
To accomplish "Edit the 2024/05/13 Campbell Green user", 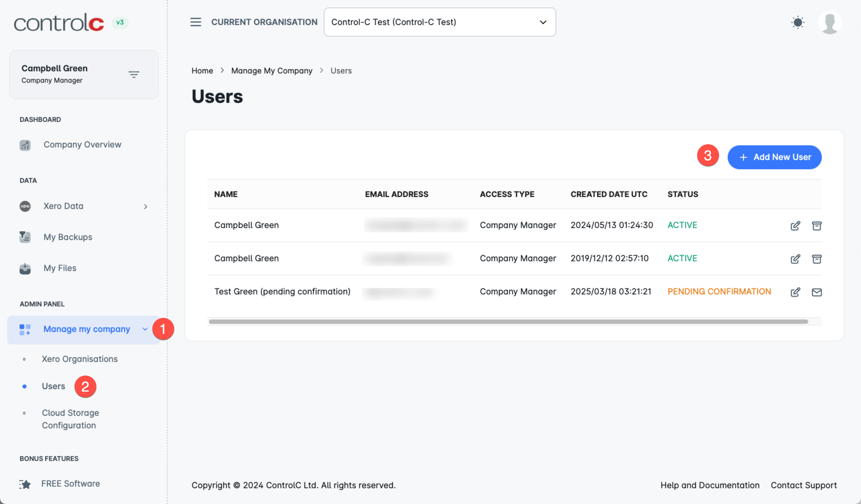I will 795,226.
